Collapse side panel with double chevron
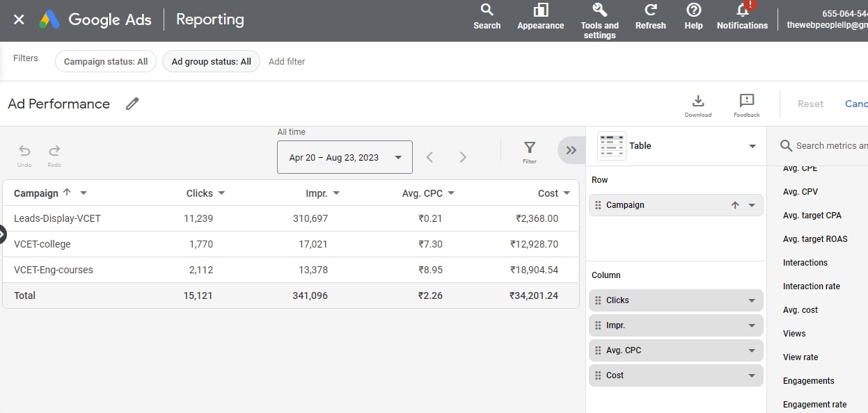The image size is (868, 413). click(571, 150)
